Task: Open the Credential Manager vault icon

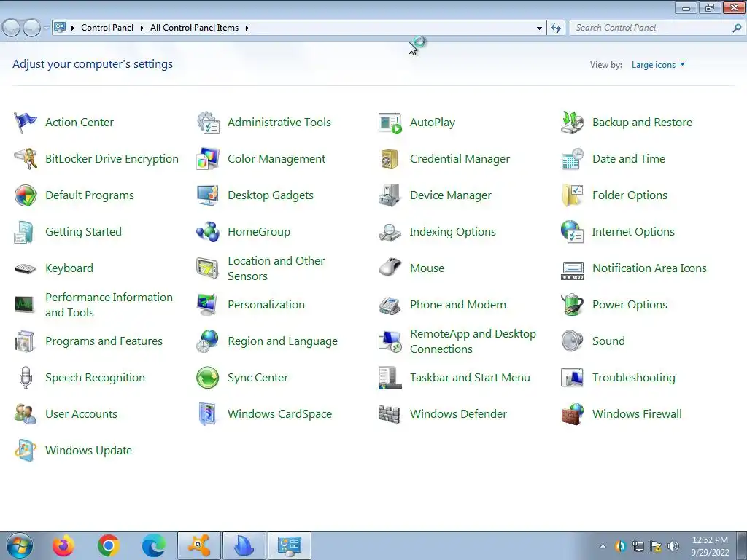Action: click(x=390, y=159)
